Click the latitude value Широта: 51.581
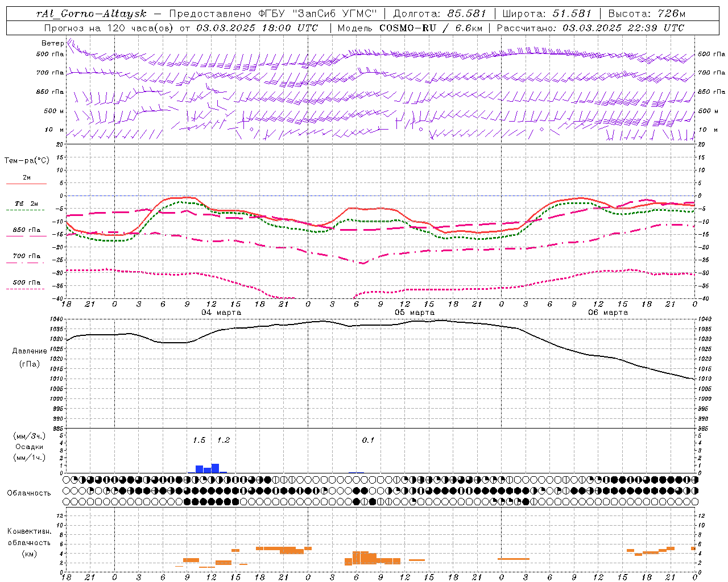728x582 pixels. click(547, 14)
